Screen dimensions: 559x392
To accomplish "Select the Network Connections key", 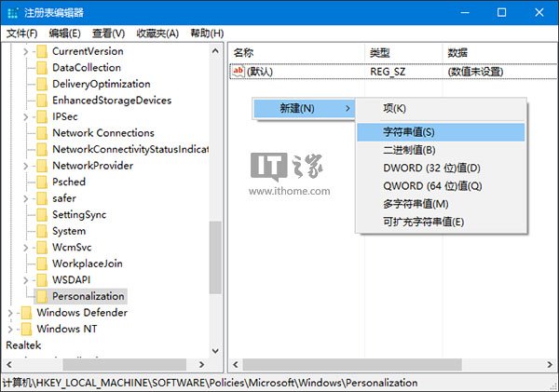I will 102,133.
